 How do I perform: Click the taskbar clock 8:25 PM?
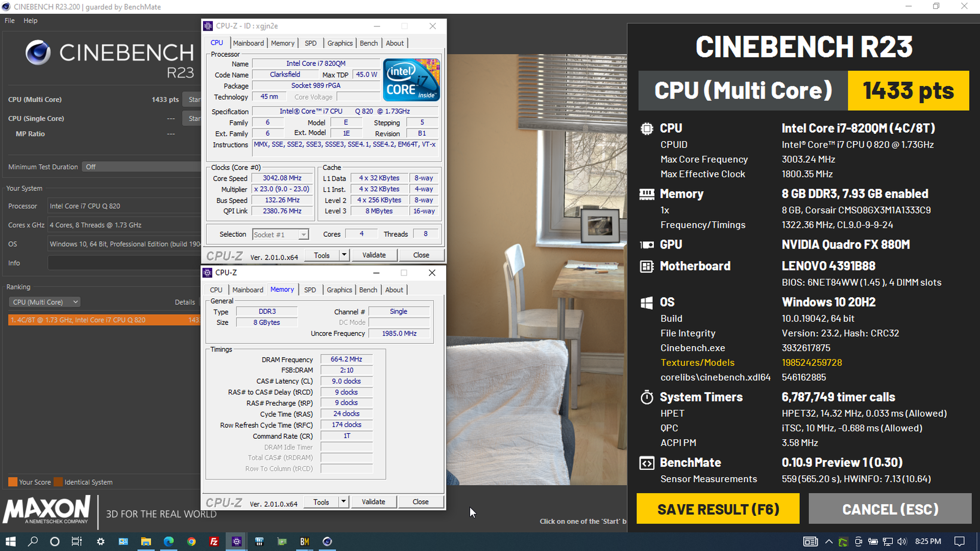click(928, 541)
